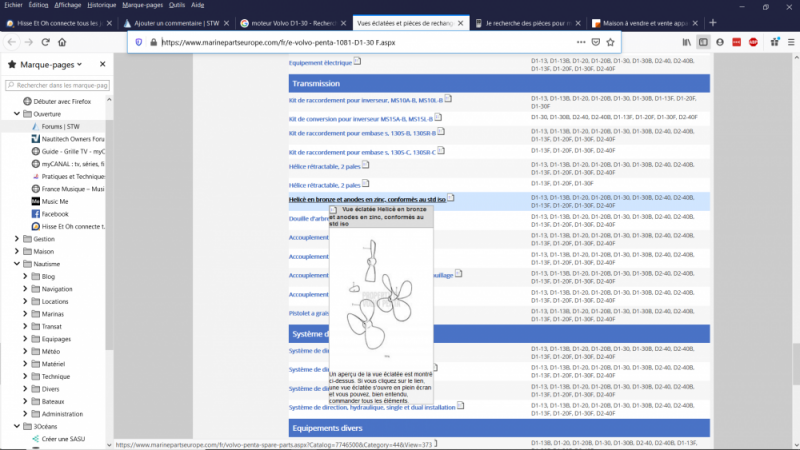Expand the Météo bookmark folder

point(25,352)
